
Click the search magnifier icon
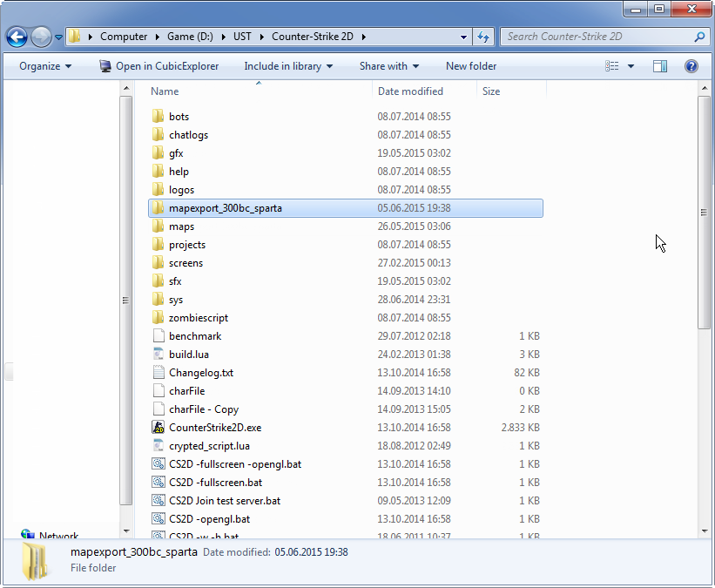pyautogui.click(x=699, y=37)
